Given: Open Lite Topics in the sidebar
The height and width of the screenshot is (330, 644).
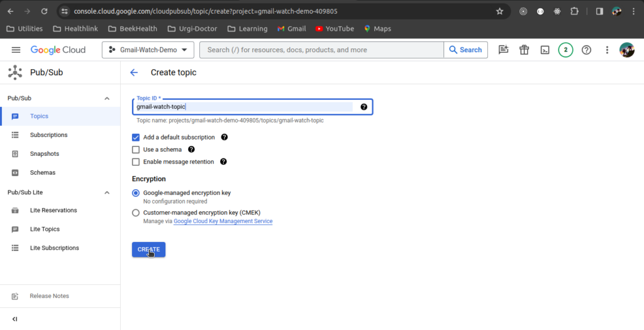Looking at the screenshot, I should [60, 229].
